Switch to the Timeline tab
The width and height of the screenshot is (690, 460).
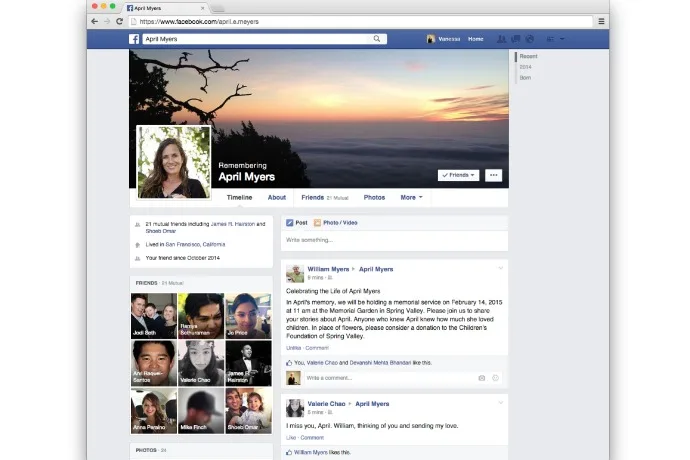tap(239, 198)
